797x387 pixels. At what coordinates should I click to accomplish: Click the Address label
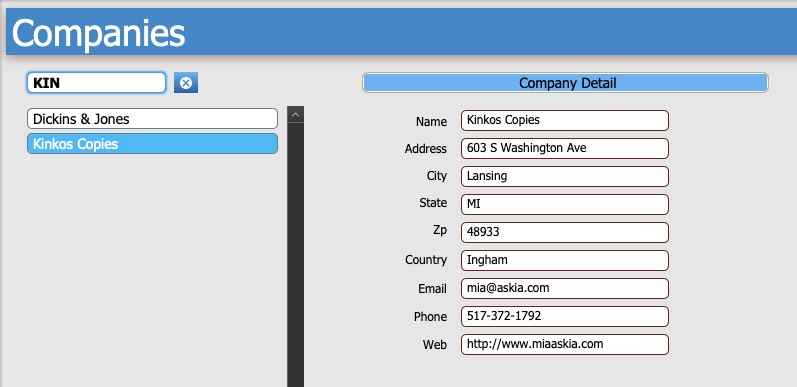pyautogui.click(x=426, y=149)
